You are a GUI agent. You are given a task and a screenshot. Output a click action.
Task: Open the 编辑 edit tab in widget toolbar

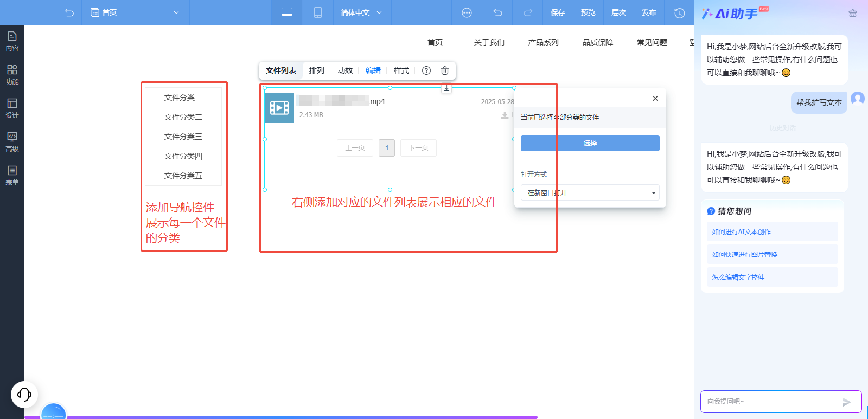373,70
